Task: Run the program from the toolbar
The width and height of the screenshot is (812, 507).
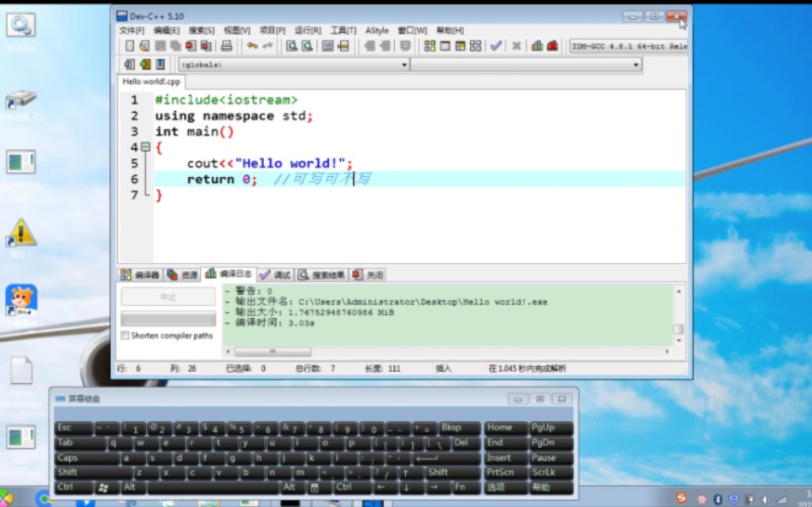Action: [445, 46]
